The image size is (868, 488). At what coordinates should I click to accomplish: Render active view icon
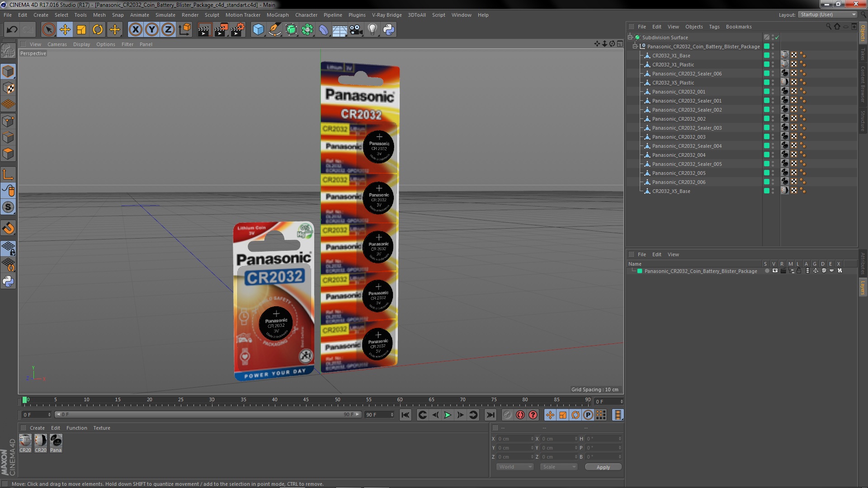point(204,30)
